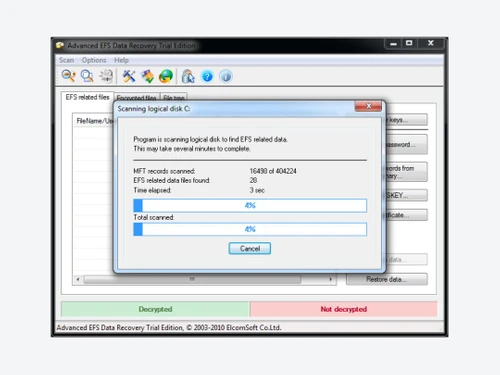500x375 pixels.
Task: Cancel the disk scanning
Action: point(250,248)
